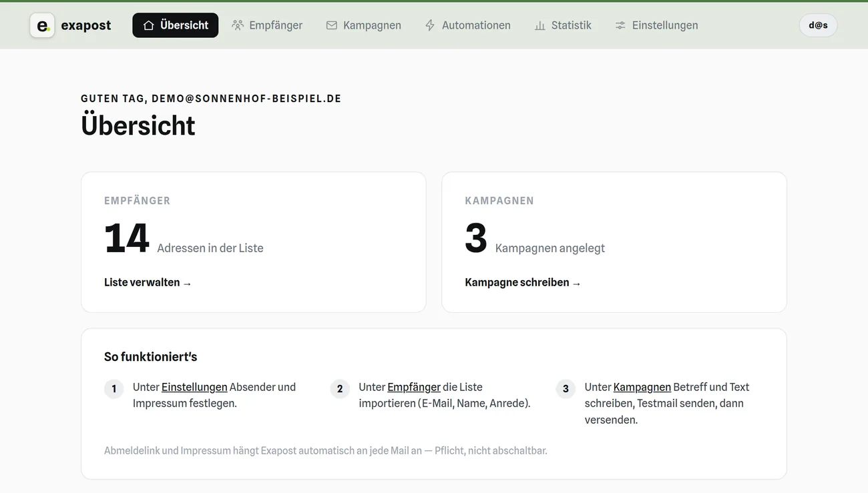Open the Einstellungen navigation tab
The image size is (868, 493).
pyautogui.click(x=656, y=25)
